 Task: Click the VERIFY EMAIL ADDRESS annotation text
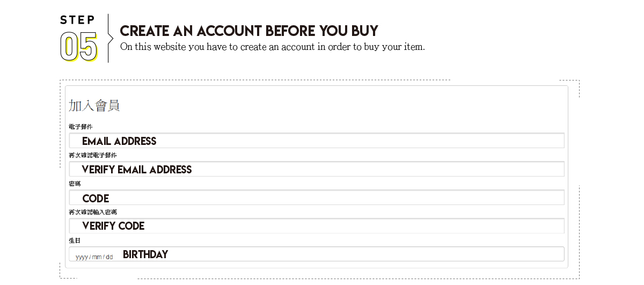[137, 170]
